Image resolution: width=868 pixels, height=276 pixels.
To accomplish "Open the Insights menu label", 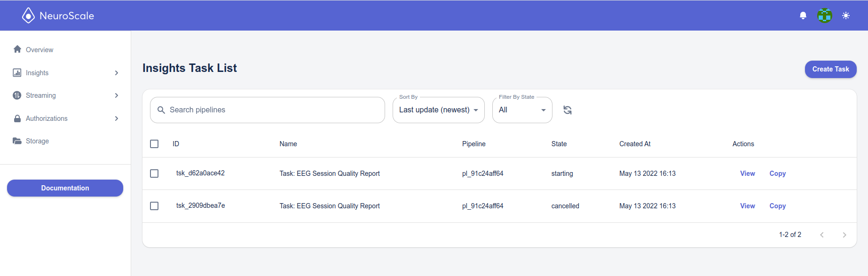I will point(37,73).
